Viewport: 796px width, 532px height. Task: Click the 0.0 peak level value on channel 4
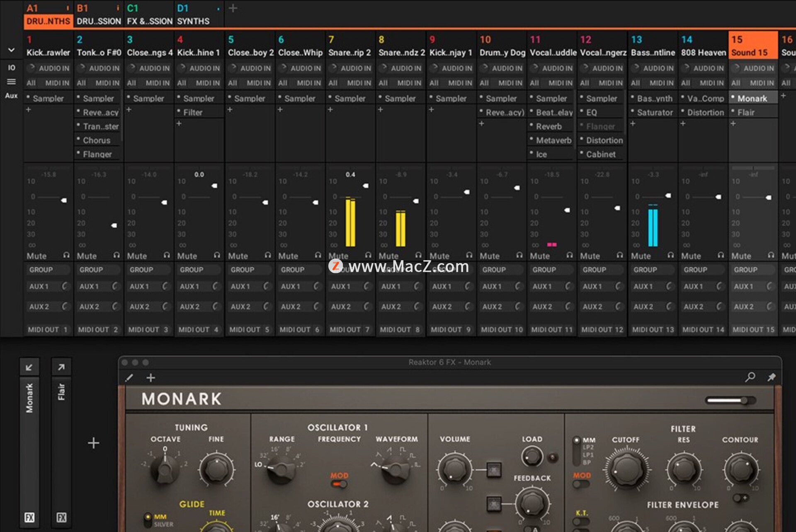coord(199,174)
